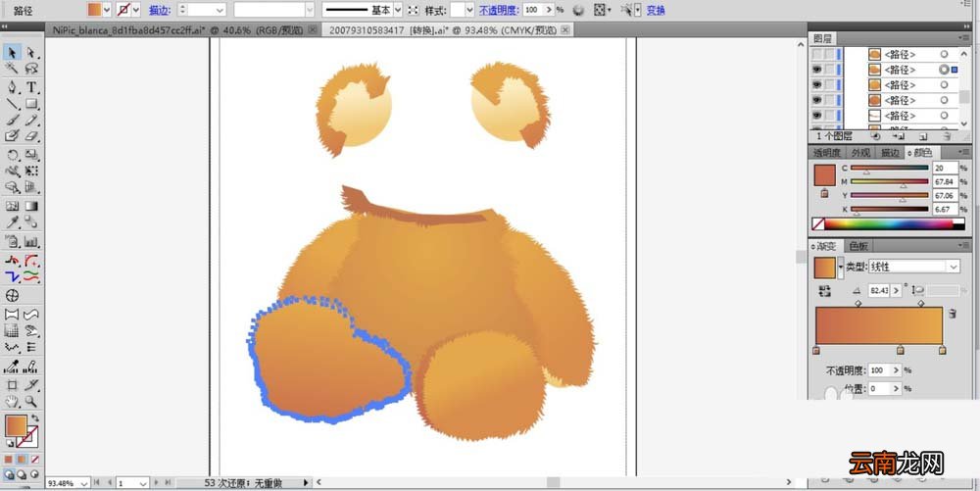Select the Type tool
980x491 pixels.
pyautogui.click(x=31, y=87)
